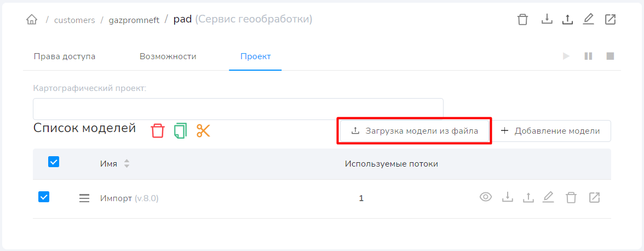644x251 pixels.
Task: Open the Возможности tab
Action: click(168, 56)
